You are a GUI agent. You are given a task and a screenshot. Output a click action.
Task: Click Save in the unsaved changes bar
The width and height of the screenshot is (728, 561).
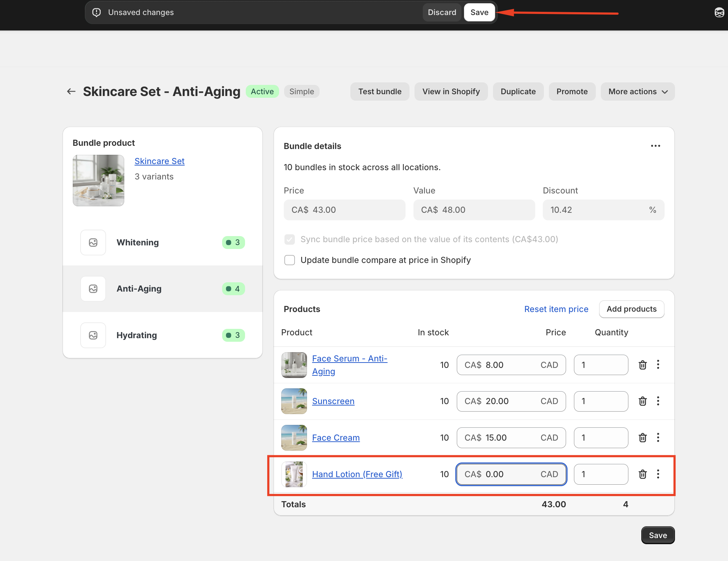click(479, 13)
